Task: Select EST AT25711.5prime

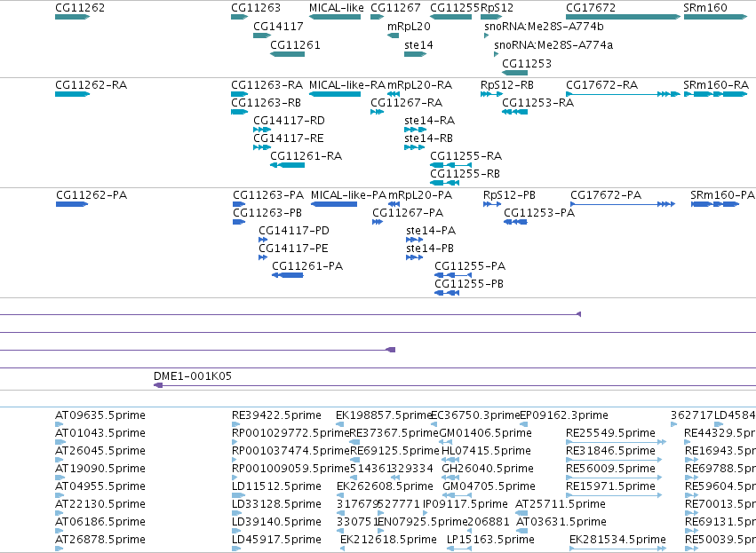Action: (561, 504)
